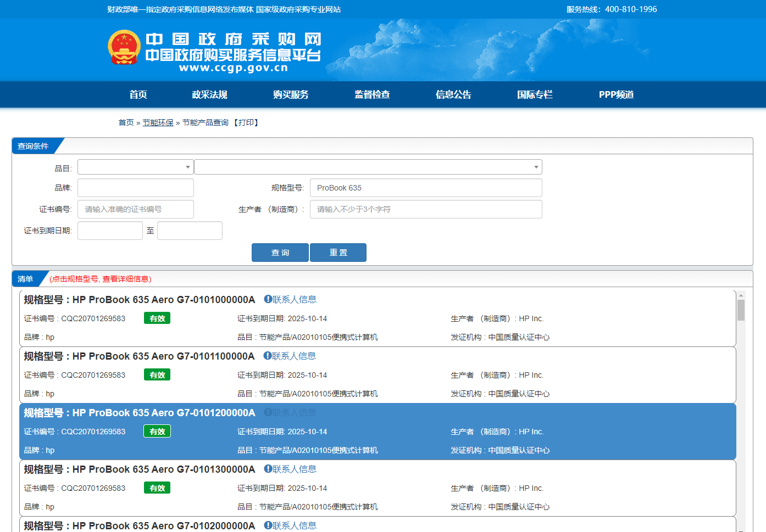Click 节能产品查询 breadcrumb text
The width and height of the screenshot is (766, 532).
(x=206, y=122)
